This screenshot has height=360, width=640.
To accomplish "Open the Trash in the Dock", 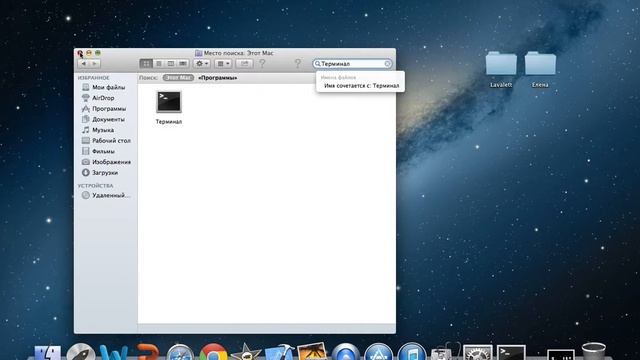I will [593, 352].
